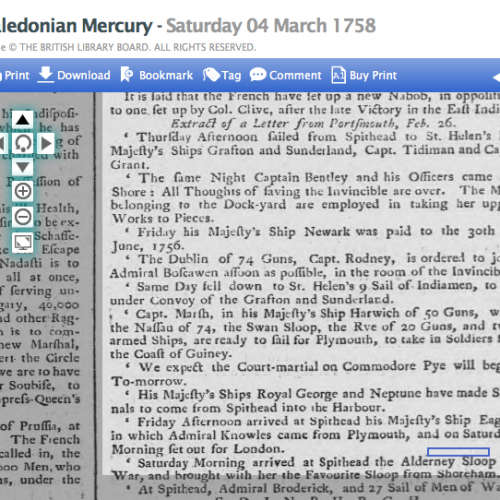Click the blue highlighted rectangle in the article
500x500 pixels.
click(458, 452)
